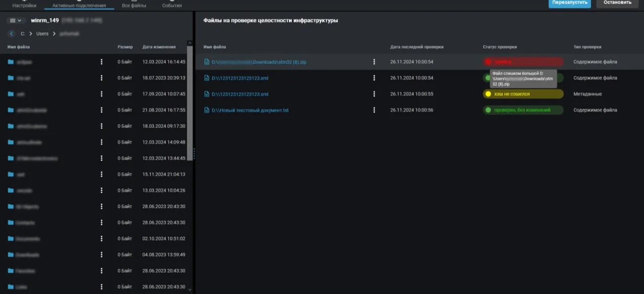Viewport: 644px width, 294px height.
Task: Switch to the Активные подключения tab
Action: coord(79,5)
